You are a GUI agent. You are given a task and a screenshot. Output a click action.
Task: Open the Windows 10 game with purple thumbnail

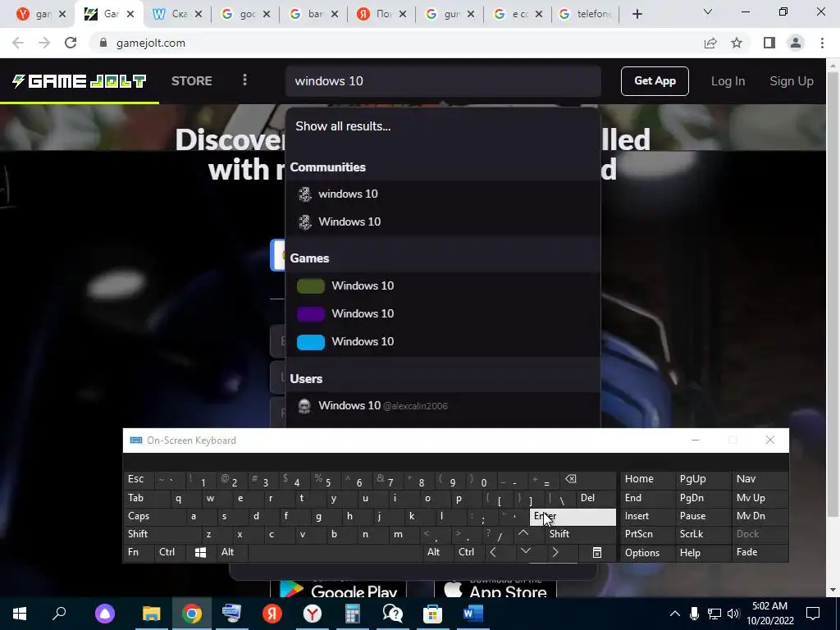coord(443,314)
